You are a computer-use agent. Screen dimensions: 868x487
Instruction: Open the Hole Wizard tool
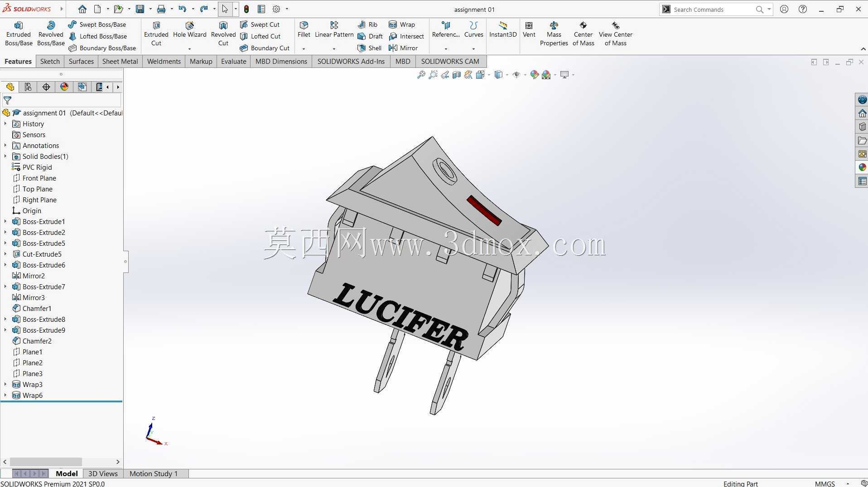pyautogui.click(x=190, y=30)
